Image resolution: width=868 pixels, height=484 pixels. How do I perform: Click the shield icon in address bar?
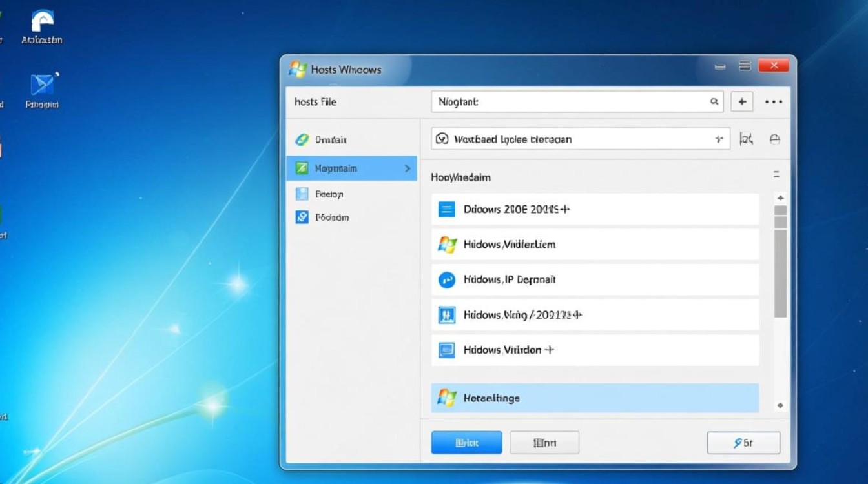tap(442, 139)
